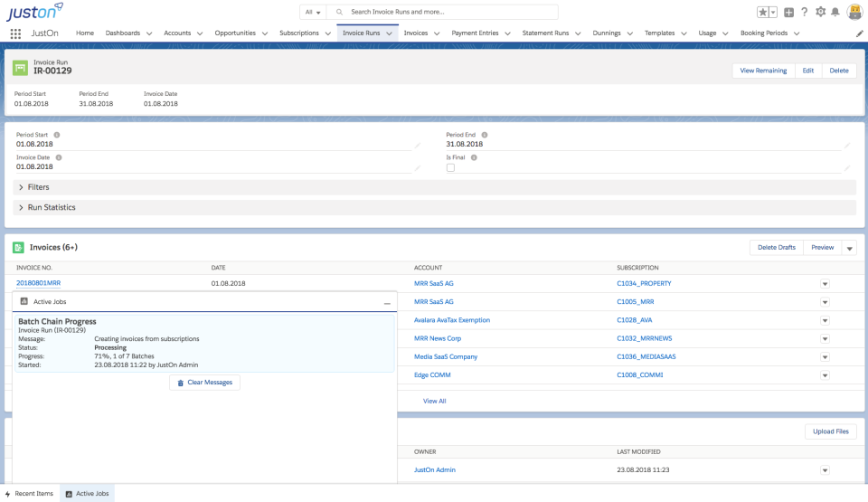Viewport: 868px width, 502px height.
Task: Click the View Remaining button
Action: 763,71
